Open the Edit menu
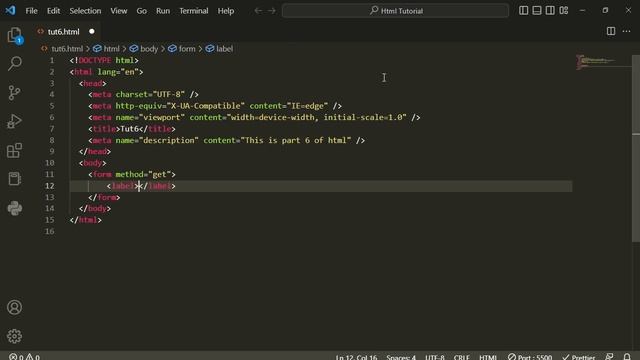This screenshot has width=640, height=360. click(53, 11)
